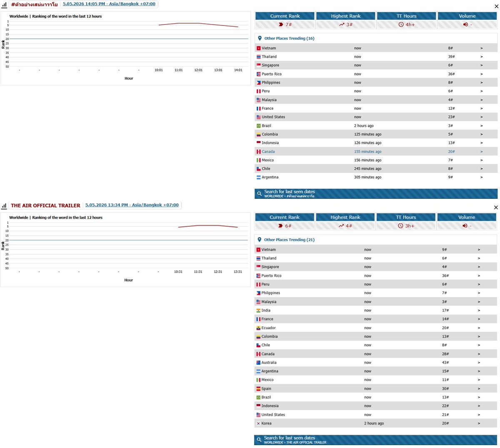This screenshot has width=500, height=448.
Task: Open Search for last seen dates for the Thai hashtag
Action: [x=376, y=194]
